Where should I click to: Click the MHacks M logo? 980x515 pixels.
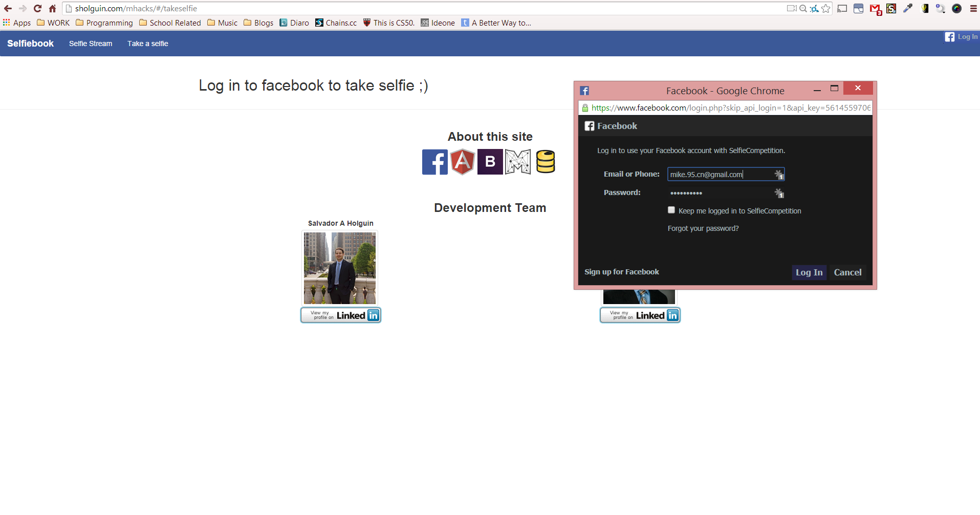pyautogui.click(x=518, y=162)
